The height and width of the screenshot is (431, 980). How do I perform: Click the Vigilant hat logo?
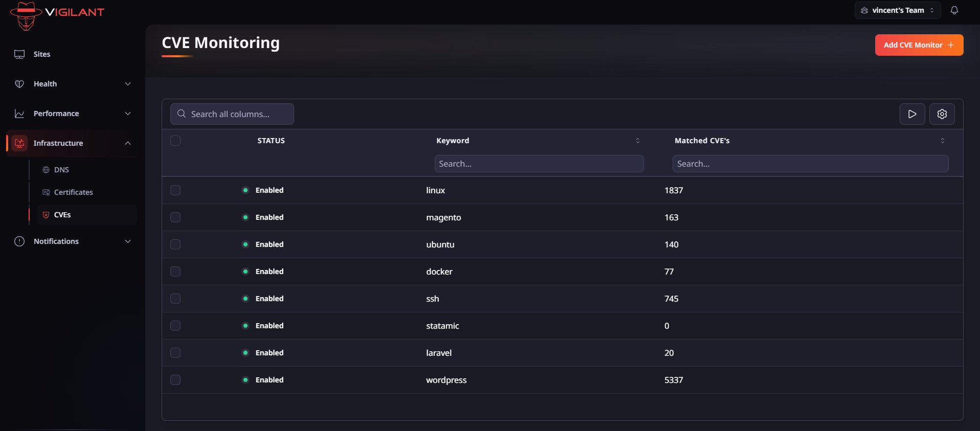26,16
